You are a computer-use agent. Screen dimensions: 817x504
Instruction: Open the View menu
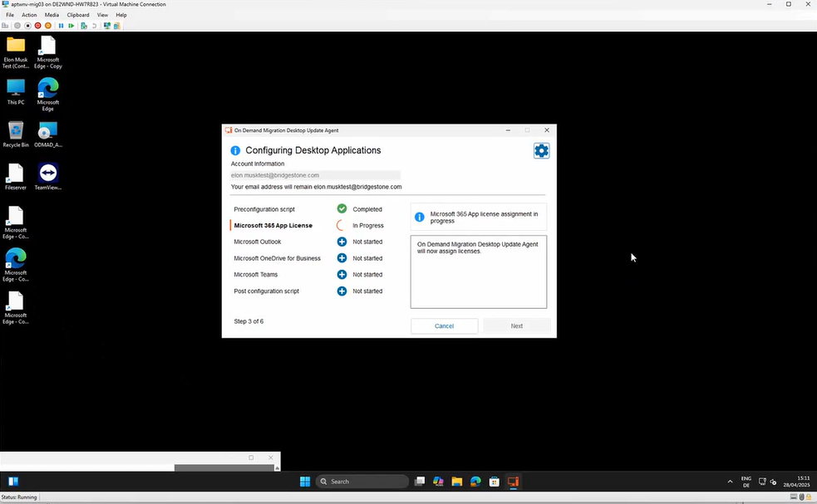pyautogui.click(x=103, y=15)
